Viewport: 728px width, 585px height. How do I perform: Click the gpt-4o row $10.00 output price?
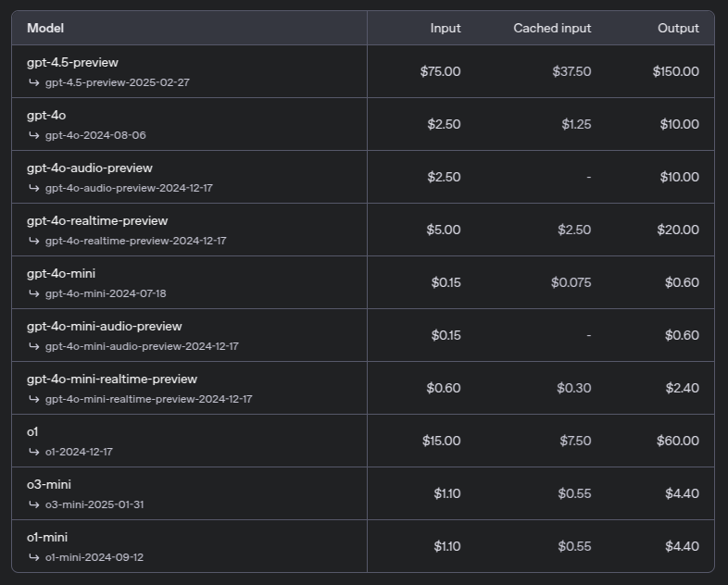point(679,124)
